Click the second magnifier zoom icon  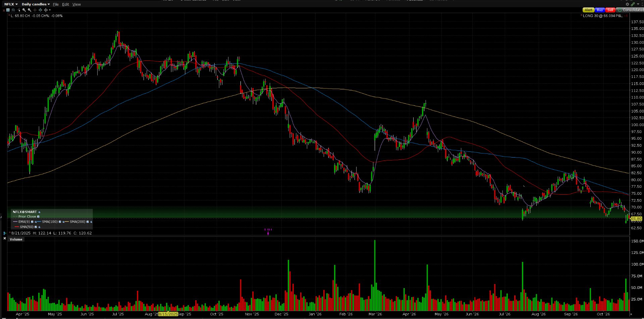coord(30,10)
